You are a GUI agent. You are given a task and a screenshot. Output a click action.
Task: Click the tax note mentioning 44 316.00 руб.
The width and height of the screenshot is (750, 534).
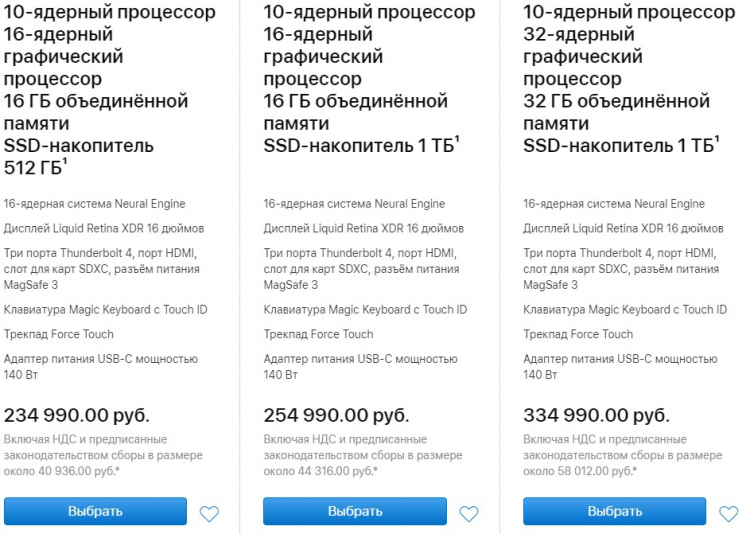click(x=363, y=455)
